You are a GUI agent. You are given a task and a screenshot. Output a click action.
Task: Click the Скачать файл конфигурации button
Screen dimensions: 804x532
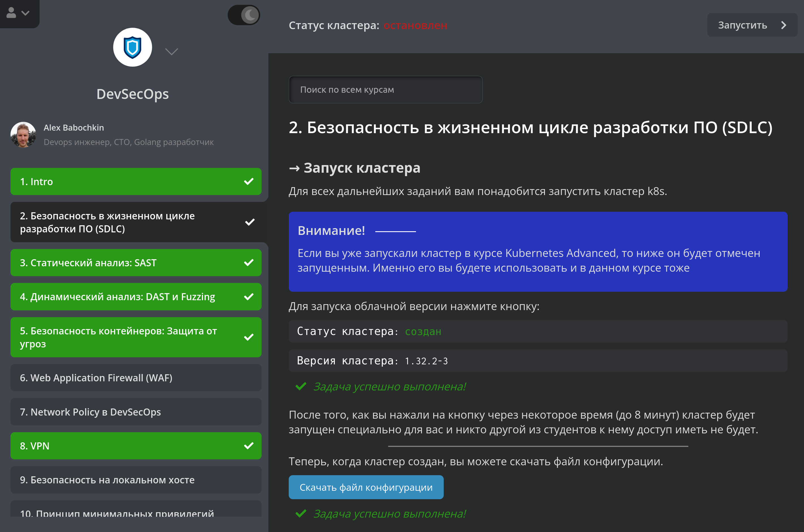coord(366,487)
